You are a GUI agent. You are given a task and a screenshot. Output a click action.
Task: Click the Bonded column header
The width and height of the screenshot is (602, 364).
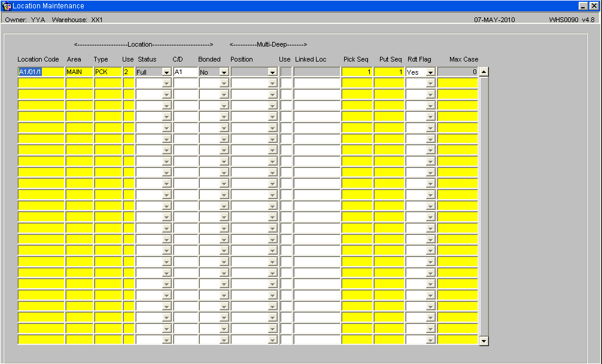209,59
